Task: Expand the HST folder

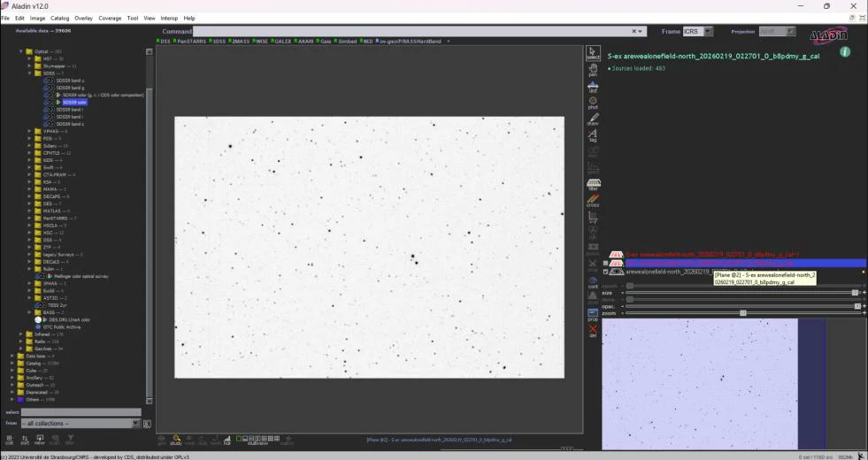Action: (x=30, y=58)
